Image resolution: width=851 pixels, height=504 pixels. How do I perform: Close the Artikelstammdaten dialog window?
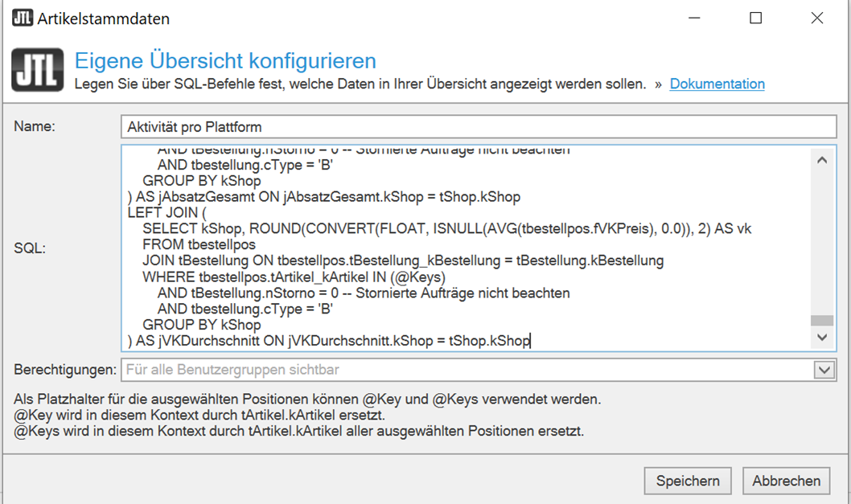coord(816,18)
